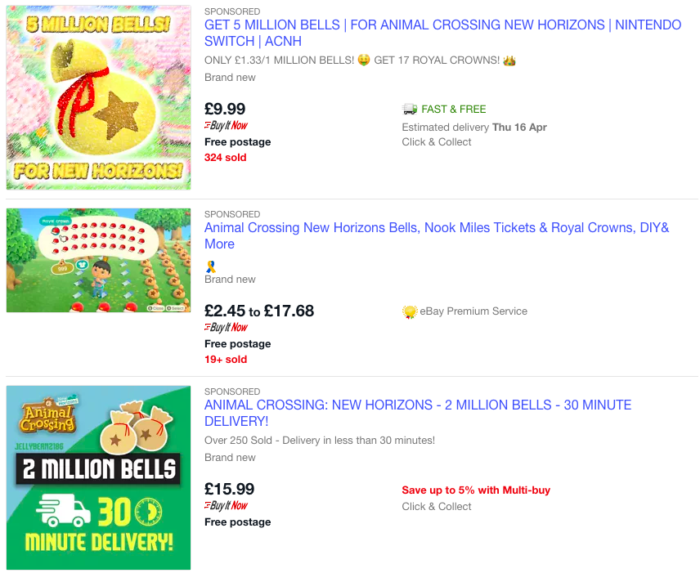Click 'Save up to 5% with Multi-buy'
This screenshot has height=573, width=700.
click(x=476, y=490)
